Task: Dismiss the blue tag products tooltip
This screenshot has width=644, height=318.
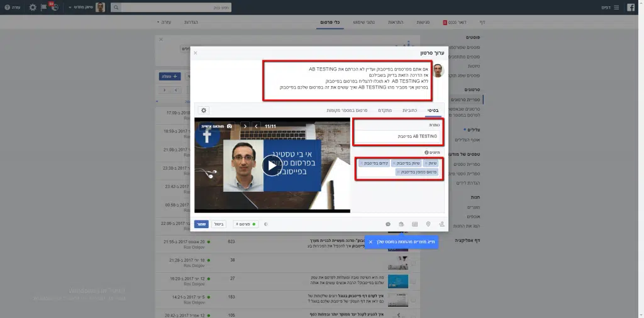Action: [x=370, y=242]
